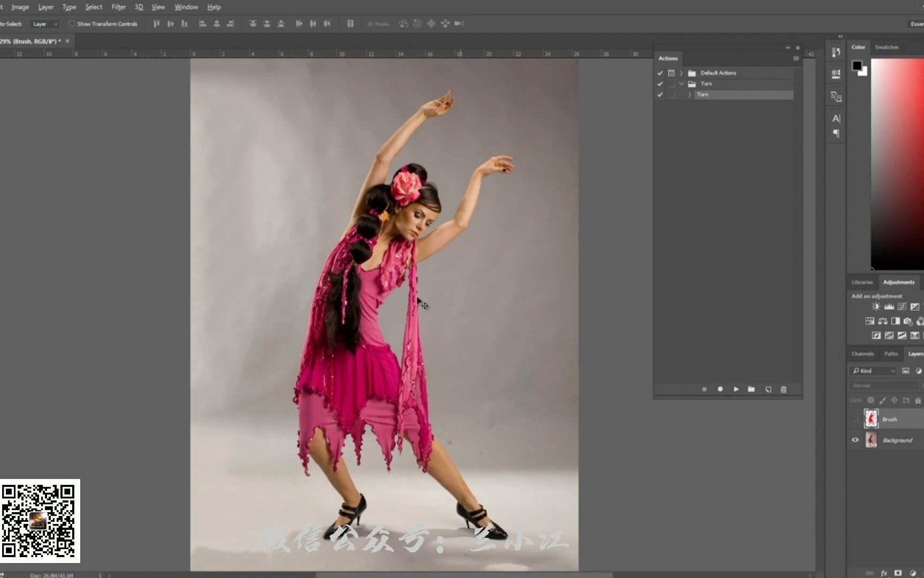This screenshot has height=578, width=924.
Task: Open the History panel icon in the dock
Action: [836, 52]
